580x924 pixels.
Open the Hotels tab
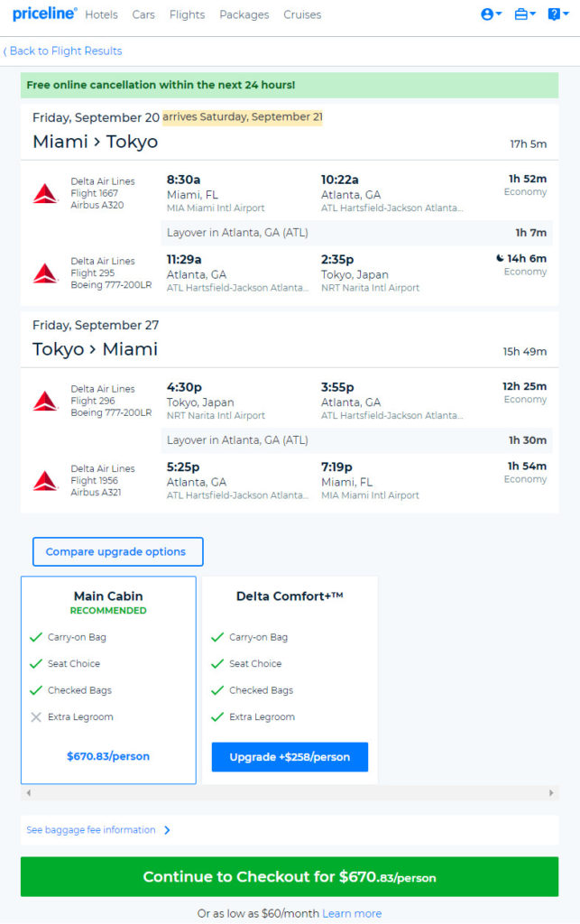[x=101, y=14]
